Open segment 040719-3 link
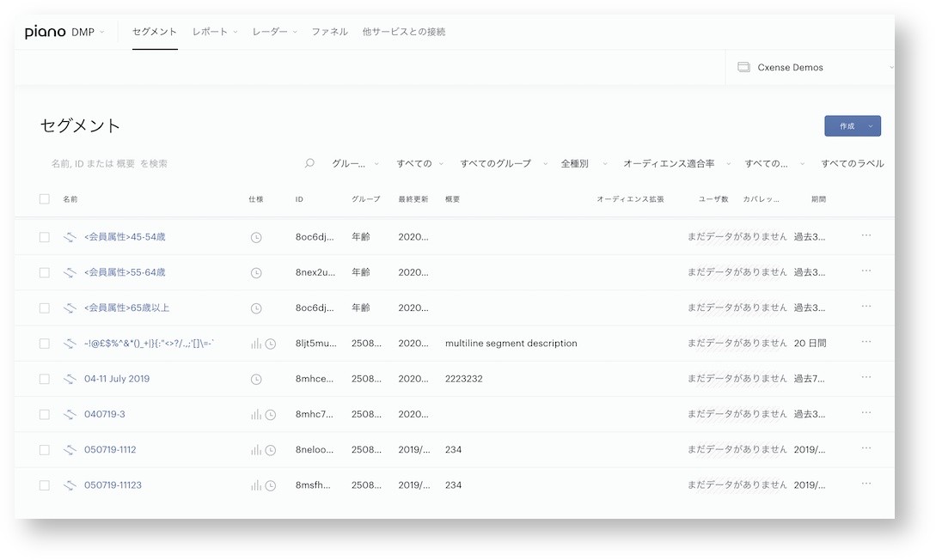This screenshot has width=936, height=560. tap(105, 414)
